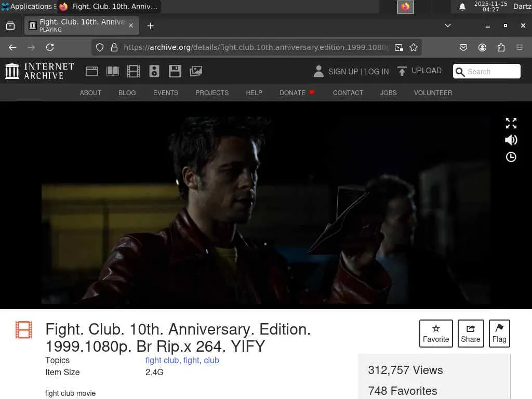Select the Fight. Club. 10th. Anniversary browser tab
532x399 pixels.
[82, 25]
